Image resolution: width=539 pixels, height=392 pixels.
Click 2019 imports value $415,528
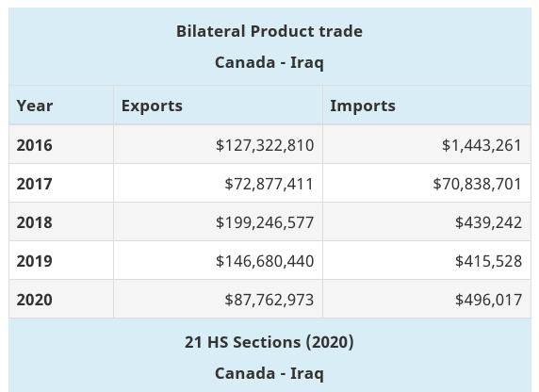[x=488, y=261]
